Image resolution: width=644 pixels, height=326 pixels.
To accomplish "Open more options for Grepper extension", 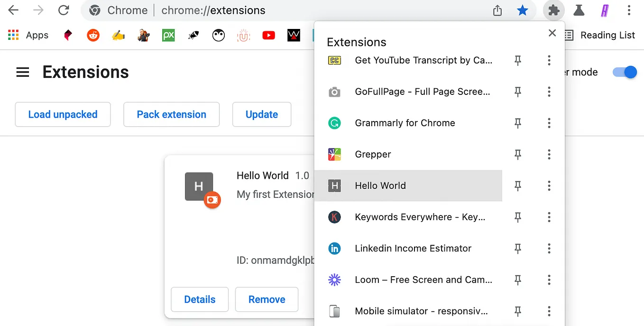I will pyautogui.click(x=549, y=154).
